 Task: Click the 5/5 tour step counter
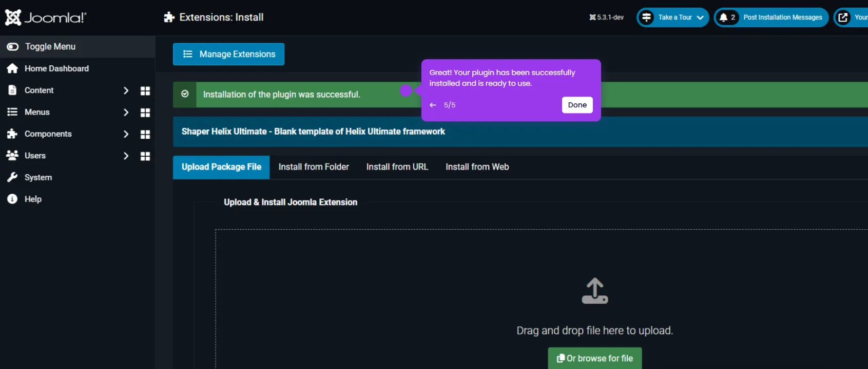point(450,105)
